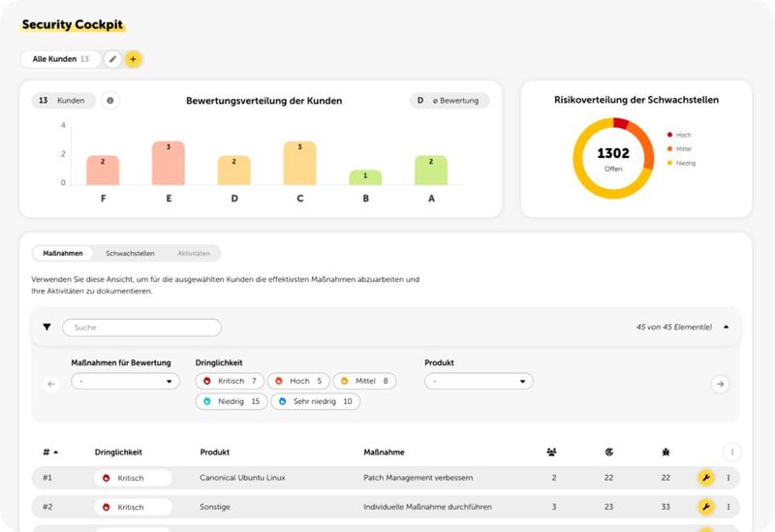Image resolution: width=775 pixels, height=532 pixels.
Task: Collapse the filter panel with the up arrow
Action: tap(726, 327)
